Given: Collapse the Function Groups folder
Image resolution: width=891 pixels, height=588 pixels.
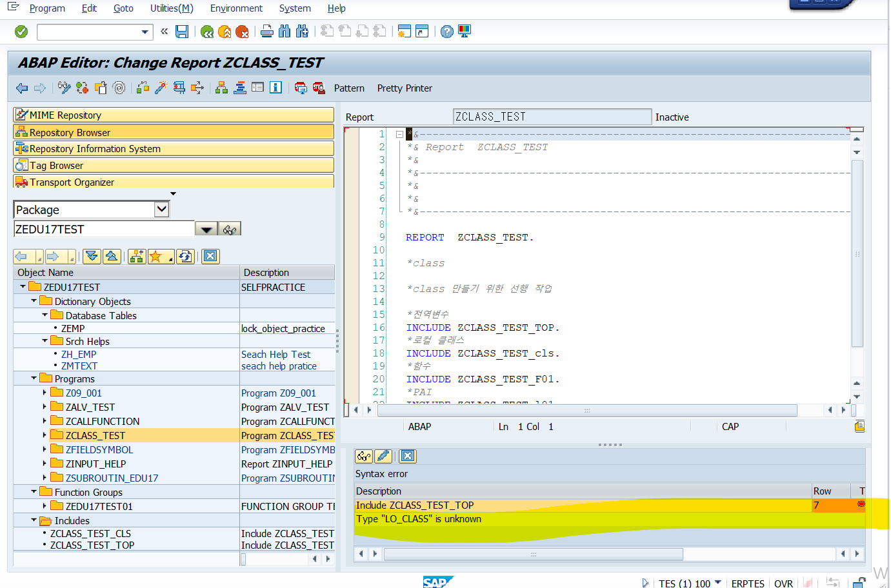Looking at the screenshot, I should (34, 491).
